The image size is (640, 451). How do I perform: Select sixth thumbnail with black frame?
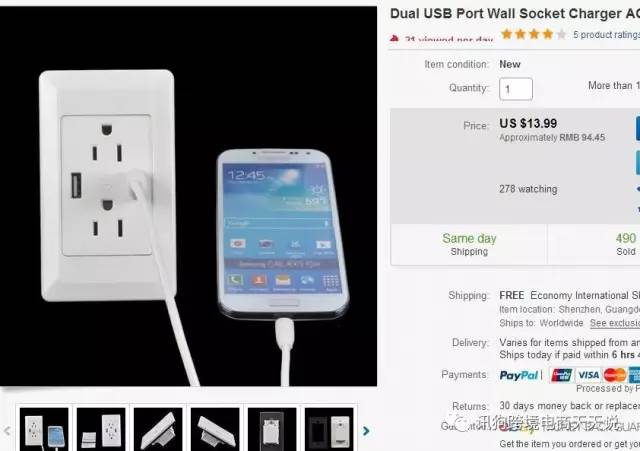pyautogui.click(x=329, y=429)
